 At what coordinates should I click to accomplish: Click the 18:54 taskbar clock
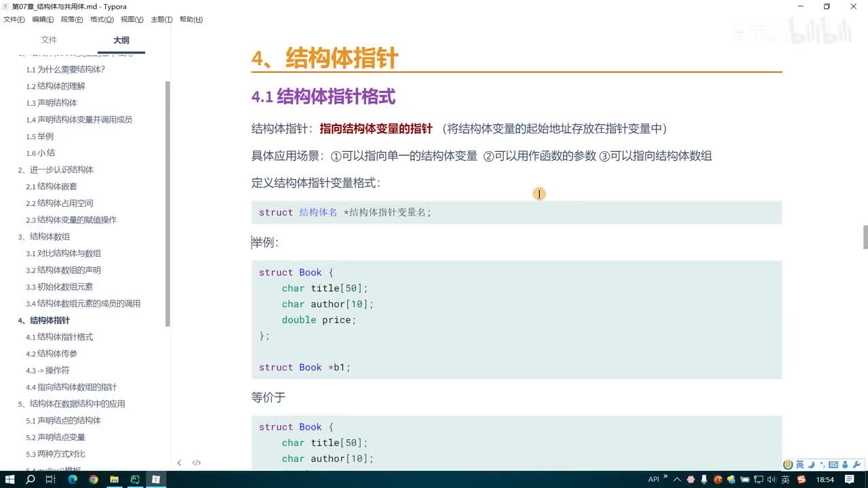825,479
